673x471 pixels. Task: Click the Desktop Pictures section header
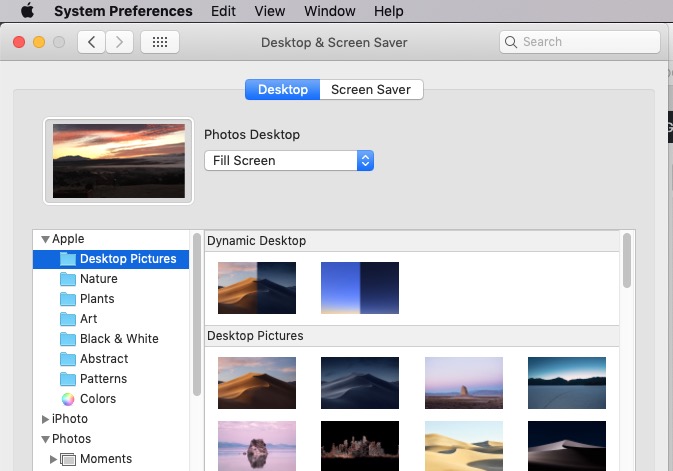click(x=412, y=336)
